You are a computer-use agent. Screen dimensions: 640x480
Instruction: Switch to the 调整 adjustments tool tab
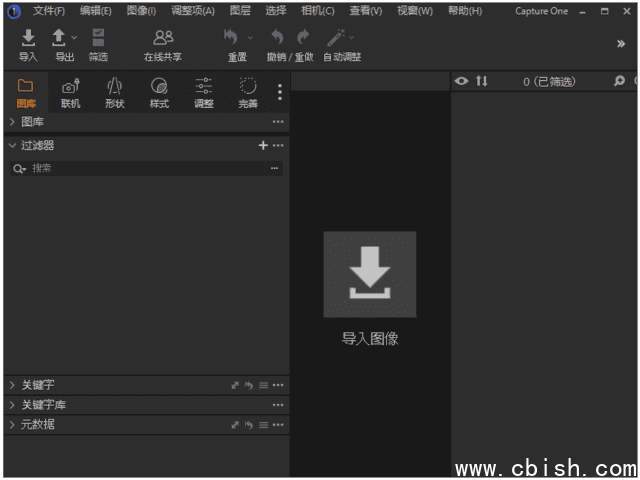tap(204, 88)
